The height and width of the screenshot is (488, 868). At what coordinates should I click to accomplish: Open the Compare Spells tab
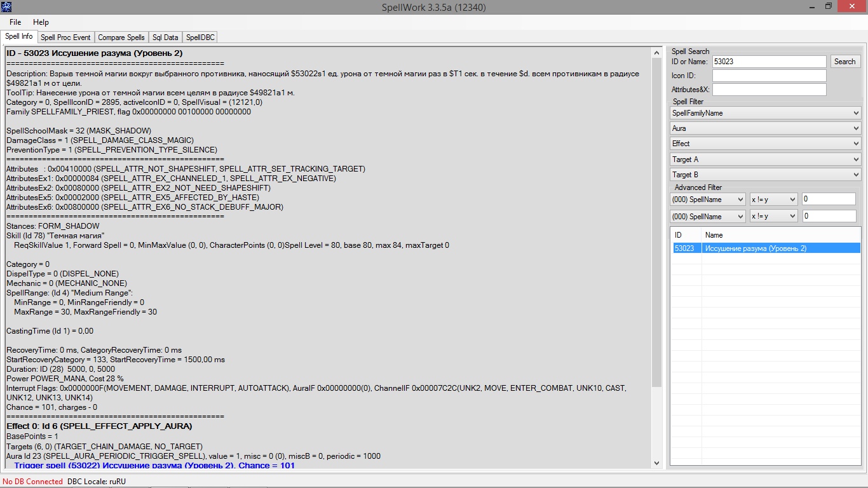(121, 37)
